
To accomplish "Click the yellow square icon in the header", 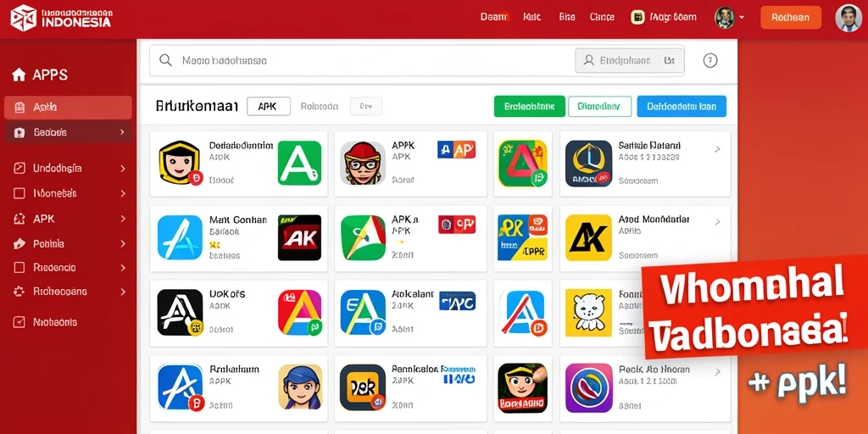I will pos(637,17).
